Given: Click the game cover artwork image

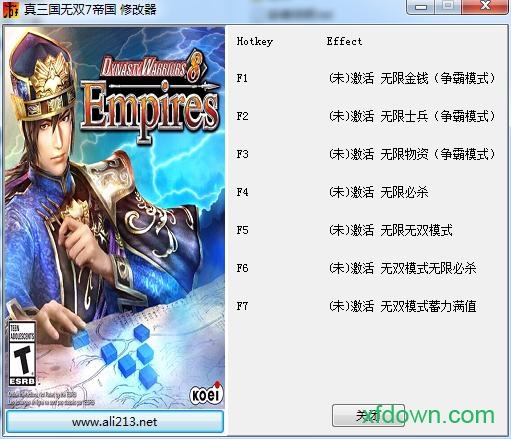Looking at the screenshot, I should 115,217.
